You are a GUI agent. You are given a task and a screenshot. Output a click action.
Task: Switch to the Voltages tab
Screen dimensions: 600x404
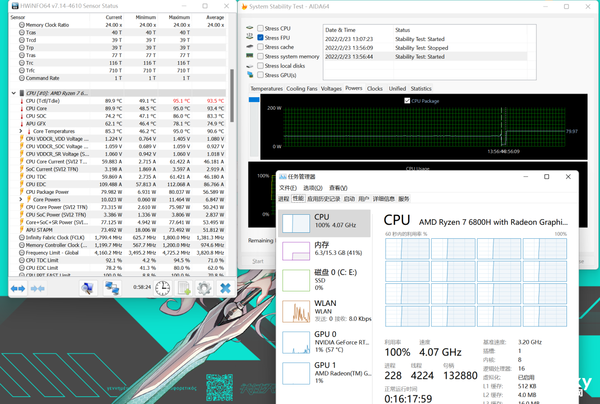(x=331, y=88)
